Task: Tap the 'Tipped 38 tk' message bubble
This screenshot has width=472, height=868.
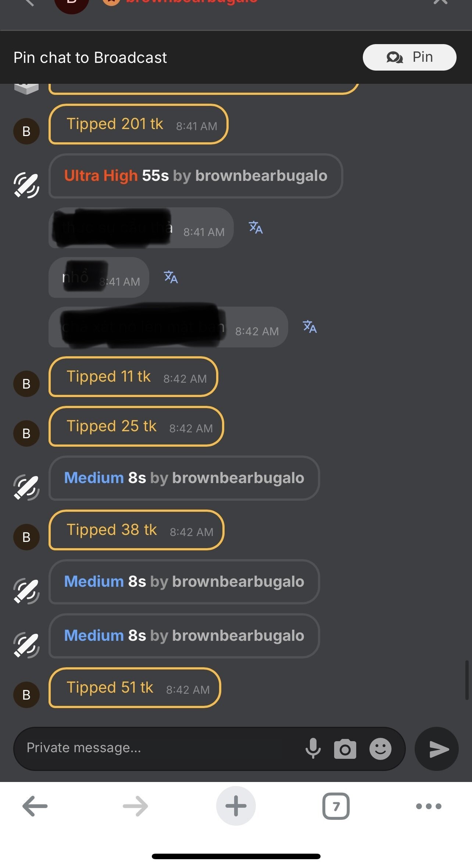Action: coord(136,530)
